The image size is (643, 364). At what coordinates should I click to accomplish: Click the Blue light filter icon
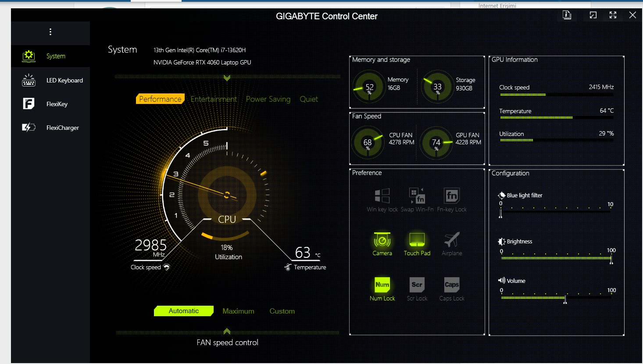[x=502, y=195]
